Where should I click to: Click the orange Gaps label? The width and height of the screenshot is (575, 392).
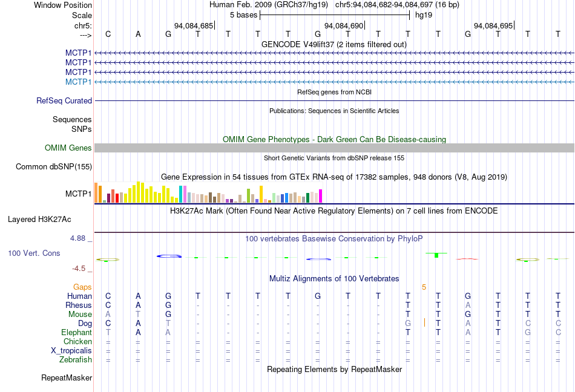[x=82, y=287]
